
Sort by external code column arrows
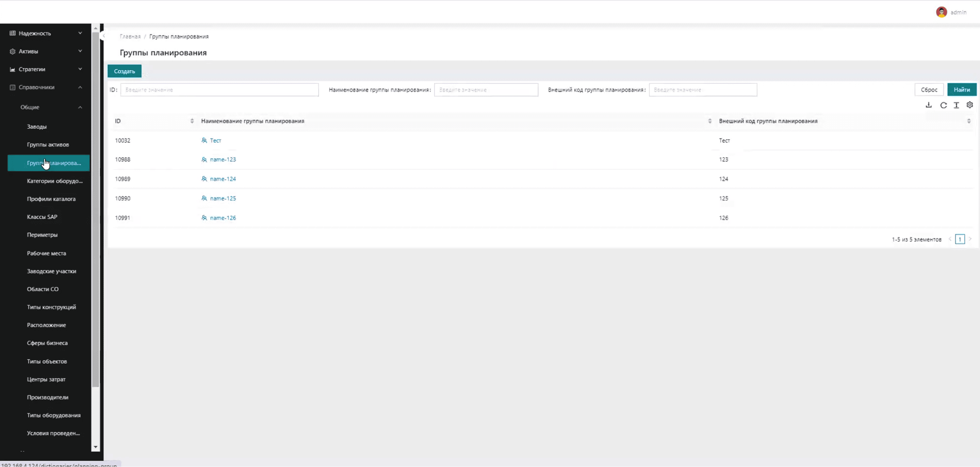[969, 121]
